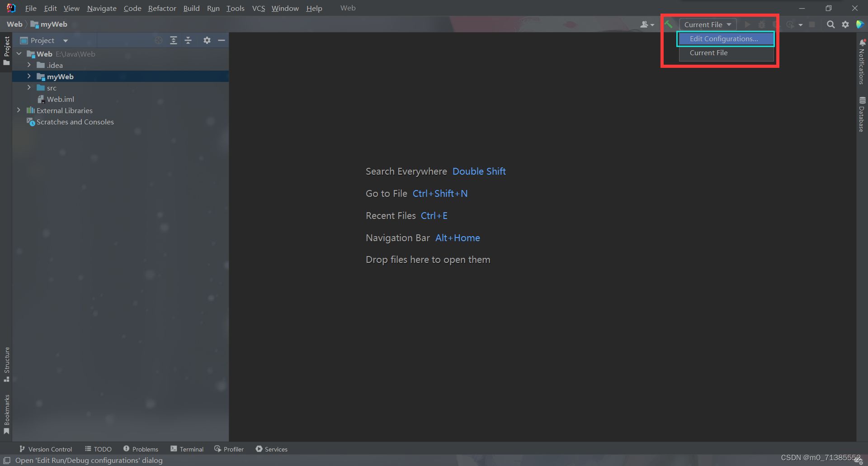Open the Code With Me user icon
The width and height of the screenshot is (868, 466).
[647, 24]
